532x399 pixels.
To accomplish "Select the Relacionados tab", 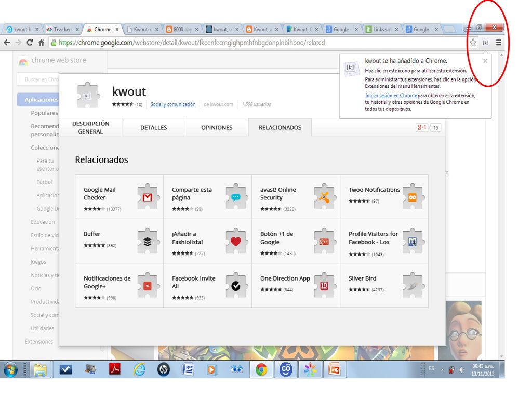I will click(280, 128).
